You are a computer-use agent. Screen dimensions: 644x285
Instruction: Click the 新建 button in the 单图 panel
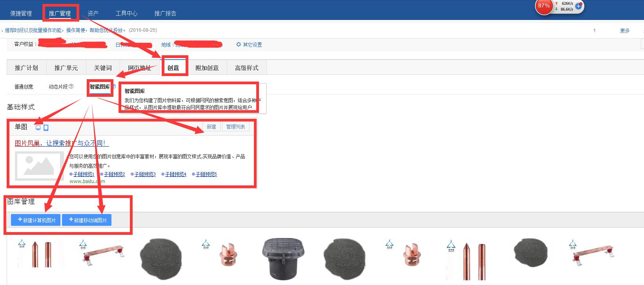pyautogui.click(x=212, y=127)
